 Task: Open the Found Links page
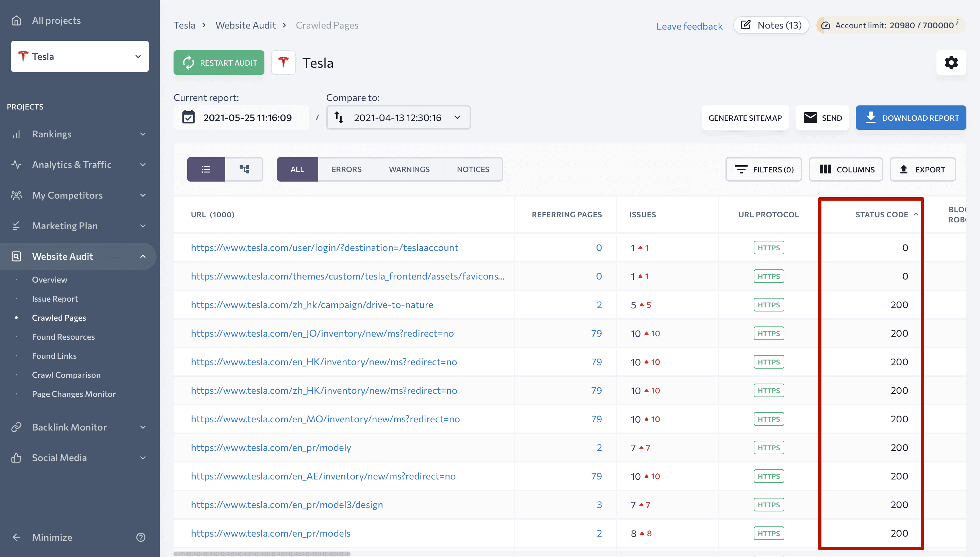tap(54, 356)
